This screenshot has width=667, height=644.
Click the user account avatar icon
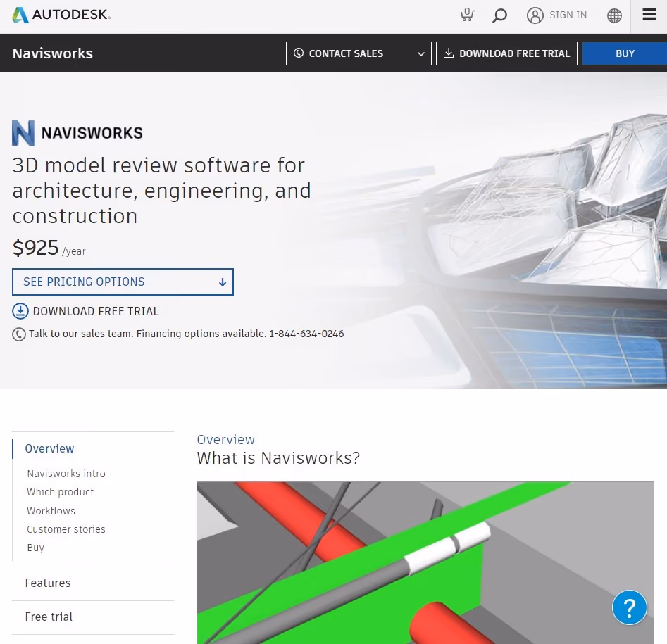535,15
